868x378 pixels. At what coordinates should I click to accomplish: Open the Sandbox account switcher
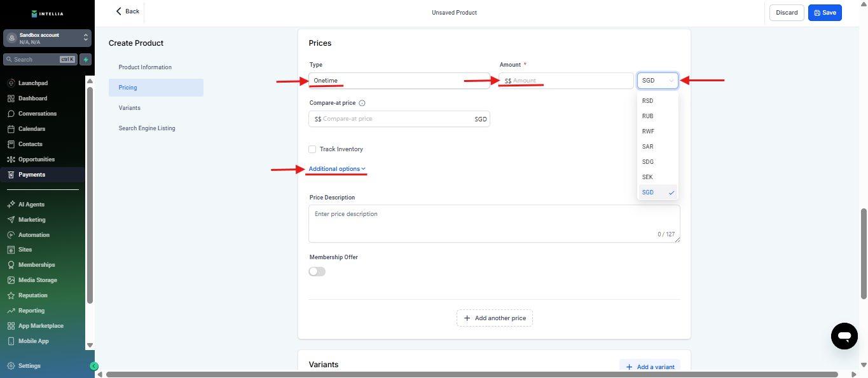pos(47,38)
